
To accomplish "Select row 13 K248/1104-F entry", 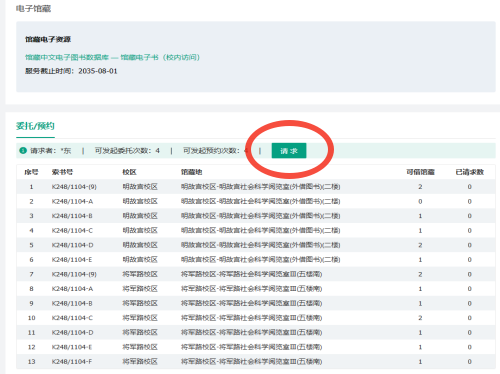I will [x=256, y=362].
